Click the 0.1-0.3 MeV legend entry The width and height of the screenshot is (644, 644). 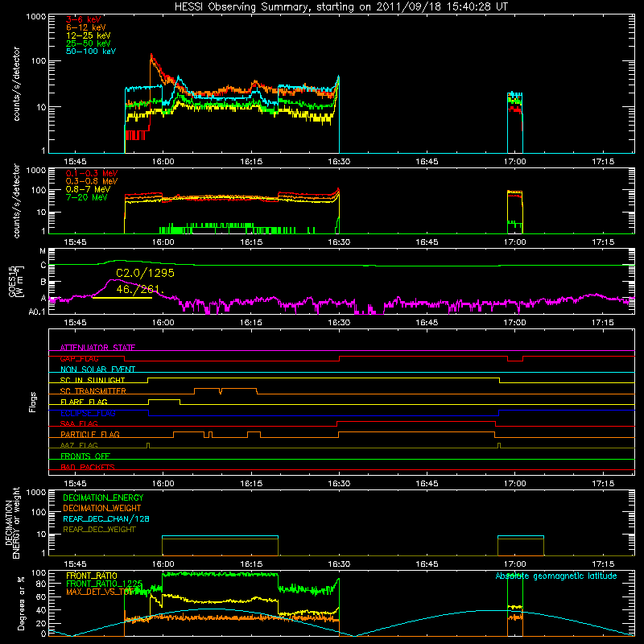[x=92, y=173]
